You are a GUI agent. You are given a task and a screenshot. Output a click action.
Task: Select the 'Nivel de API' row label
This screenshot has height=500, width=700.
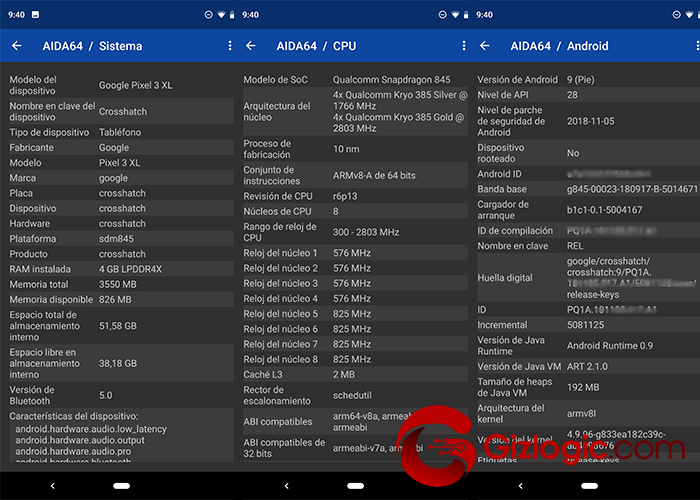[x=503, y=95]
